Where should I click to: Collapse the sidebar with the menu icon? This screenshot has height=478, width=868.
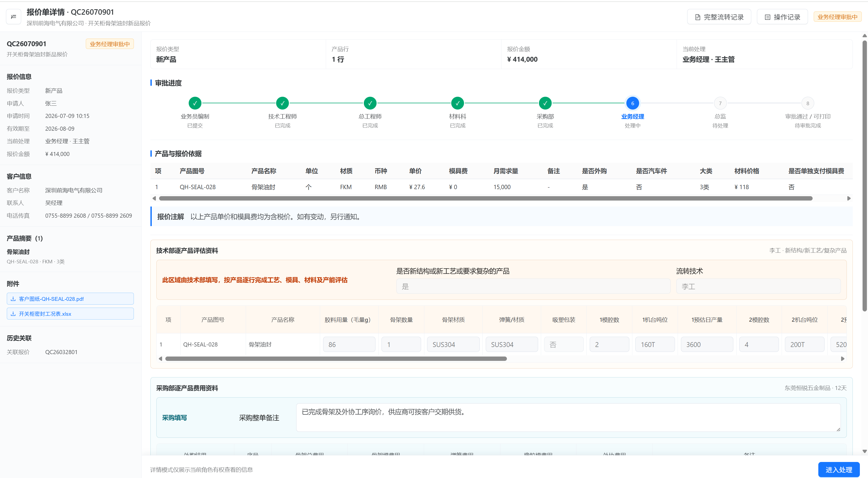(14, 17)
